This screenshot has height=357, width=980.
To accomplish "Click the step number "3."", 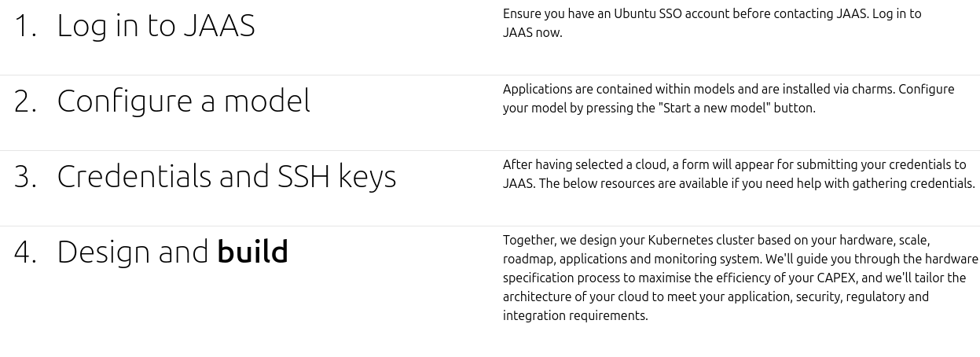I will click(25, 176).
